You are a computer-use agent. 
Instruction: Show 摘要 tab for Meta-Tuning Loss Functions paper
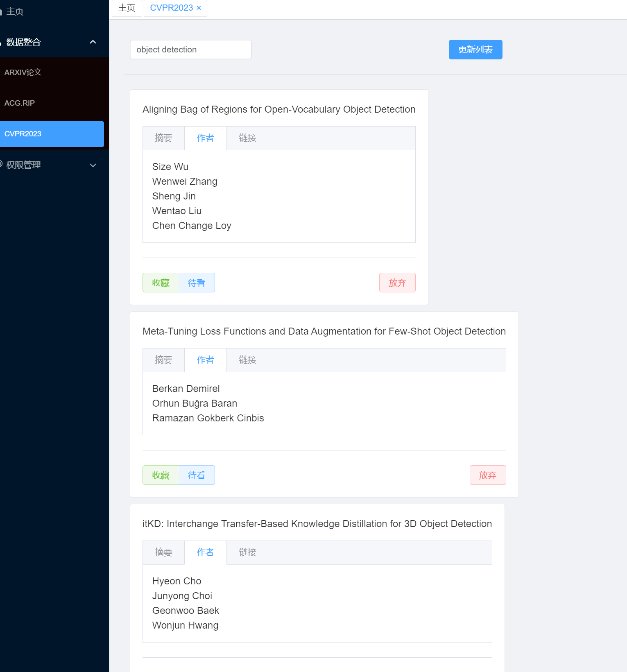coord(164,360)
